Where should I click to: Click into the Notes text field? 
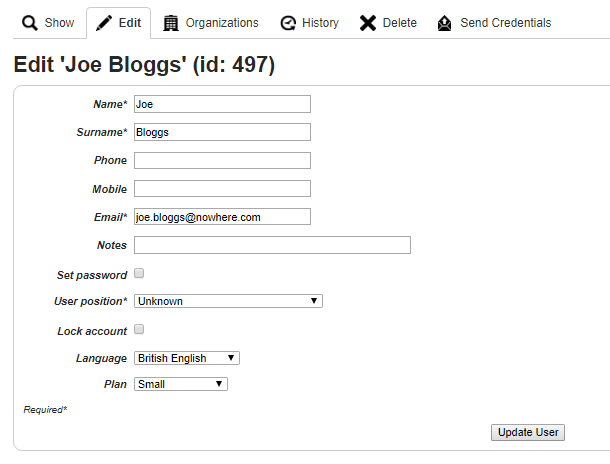point(272,245)
